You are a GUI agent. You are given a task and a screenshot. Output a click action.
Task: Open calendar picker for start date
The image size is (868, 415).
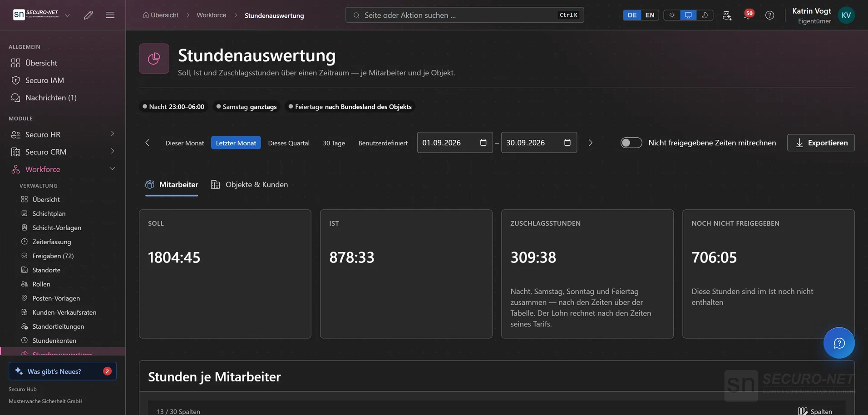coord(483,143)
